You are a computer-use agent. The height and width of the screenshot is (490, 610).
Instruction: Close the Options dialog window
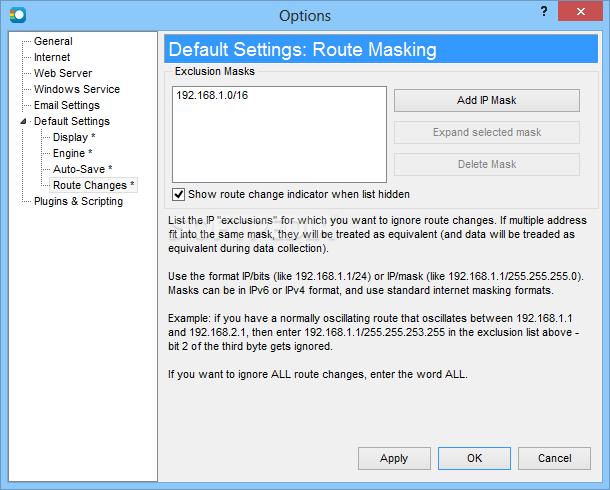(x=580, y=11)
